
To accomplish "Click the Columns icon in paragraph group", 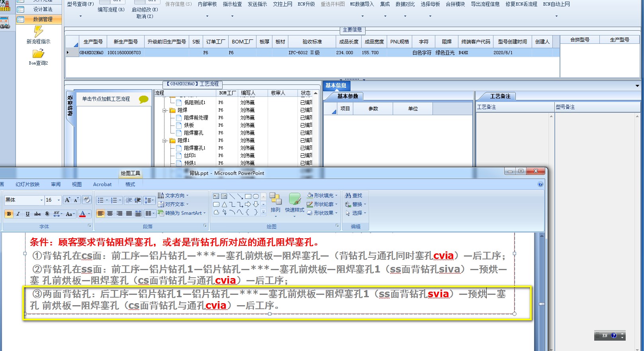I will click(x=149, y=214).
